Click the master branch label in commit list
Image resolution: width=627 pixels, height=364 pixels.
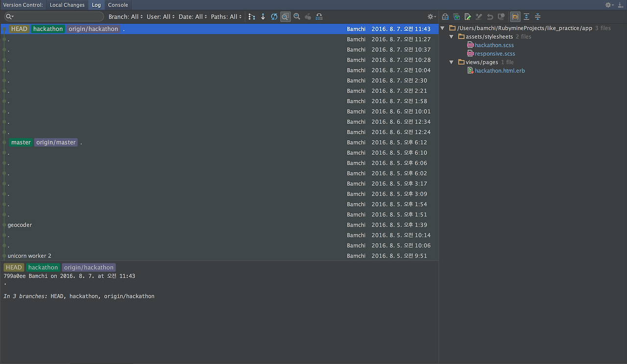coord(21,143)
